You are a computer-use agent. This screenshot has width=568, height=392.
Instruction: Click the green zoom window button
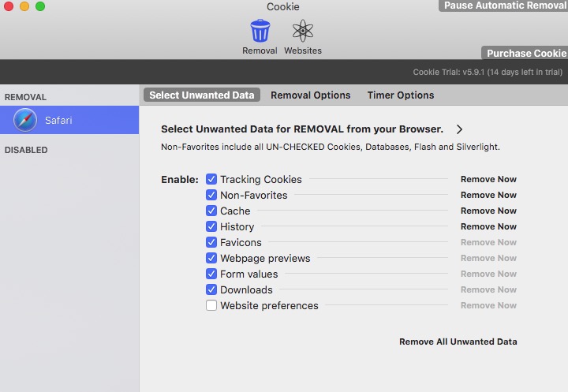click(40, 6)
